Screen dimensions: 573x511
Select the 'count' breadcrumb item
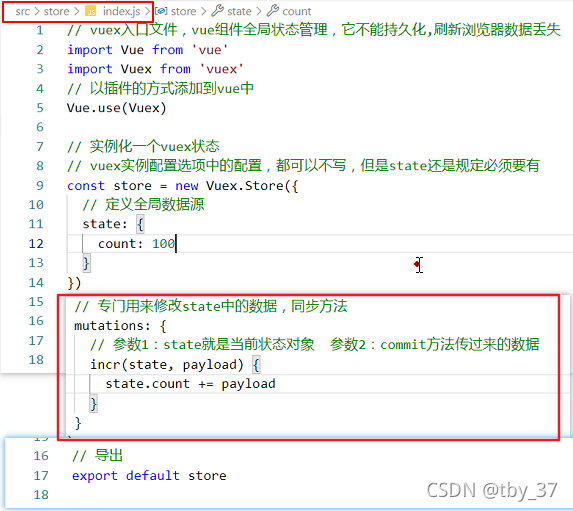pyautogui.click(x=296, y=12)
